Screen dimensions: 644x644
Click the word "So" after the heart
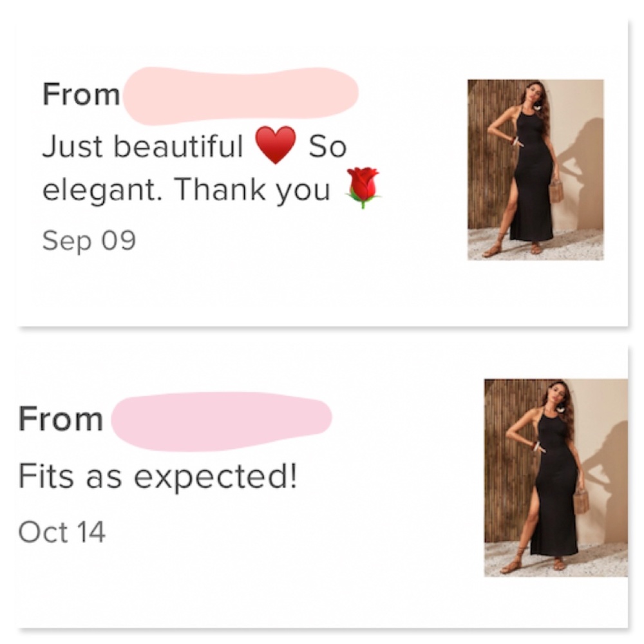click(x=328, y=147)
